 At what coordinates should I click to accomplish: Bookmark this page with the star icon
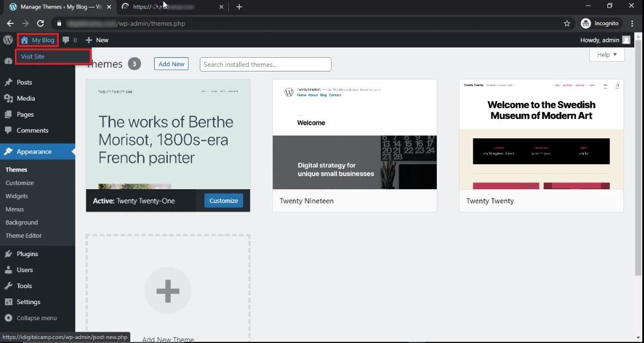tap(567, 23)
